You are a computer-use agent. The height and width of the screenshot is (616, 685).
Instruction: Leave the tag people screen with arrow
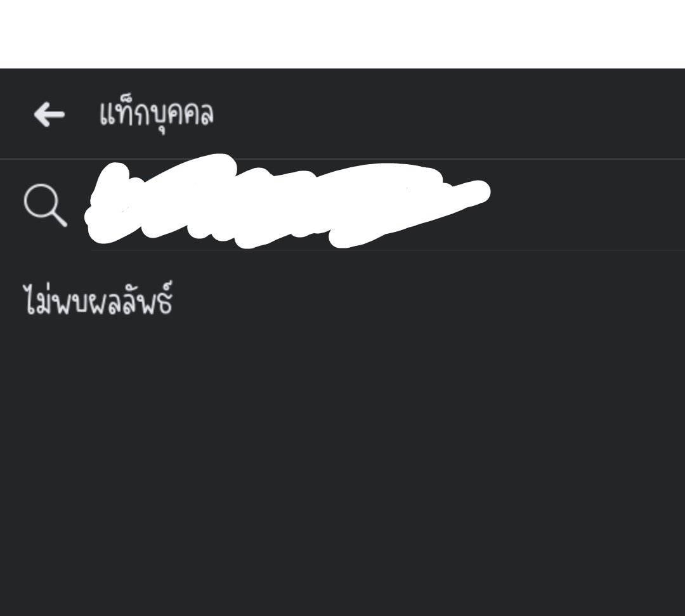click(x=49, y=114)
